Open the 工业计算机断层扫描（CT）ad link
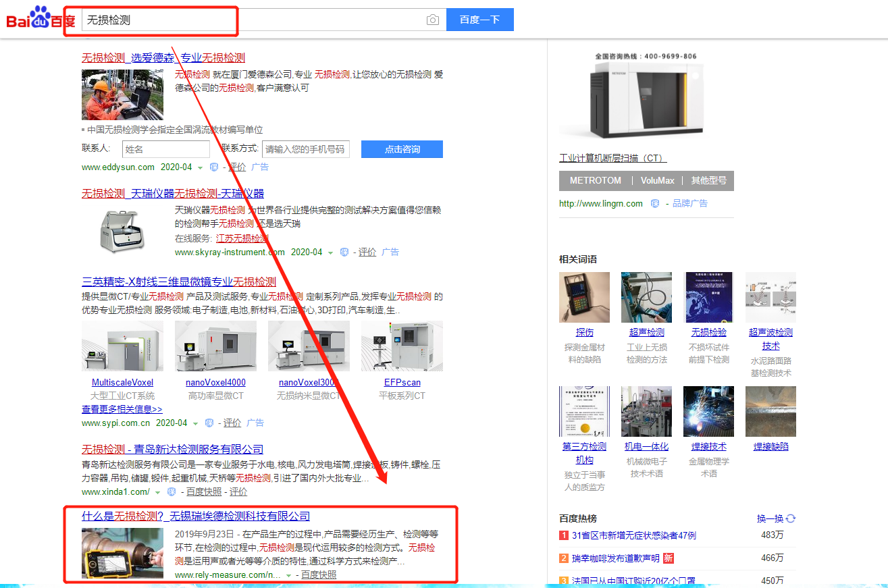The height and width of the screenshot is (588, 888). (612, 157)
